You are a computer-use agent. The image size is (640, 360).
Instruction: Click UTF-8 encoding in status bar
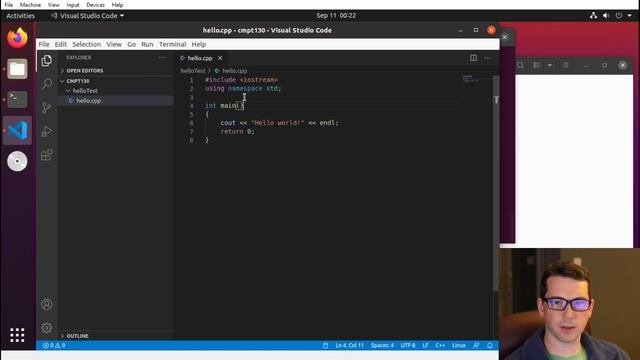408,345
